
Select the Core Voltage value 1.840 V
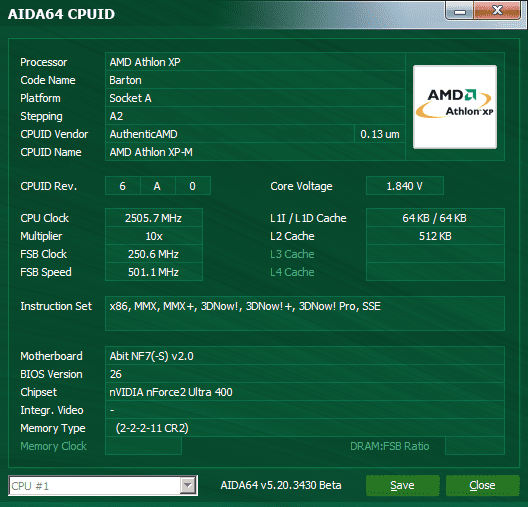[x=405, y=186]
